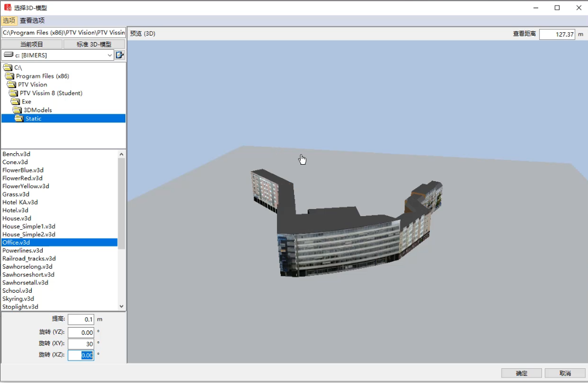Click the 旋转 (XY) rotation field

(80, 344)
